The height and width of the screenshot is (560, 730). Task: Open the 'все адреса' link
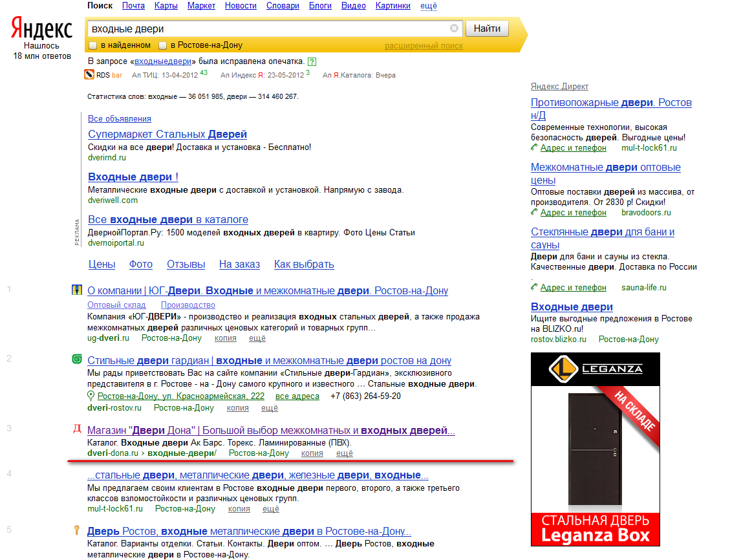point(297,396)
